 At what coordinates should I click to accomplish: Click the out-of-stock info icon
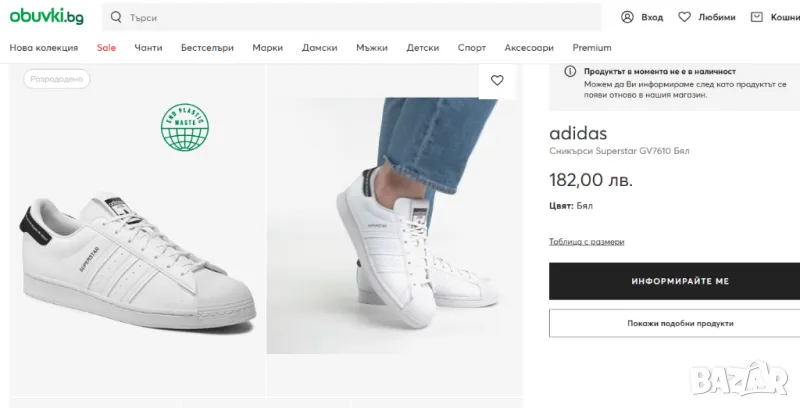(x=570, y=72)
